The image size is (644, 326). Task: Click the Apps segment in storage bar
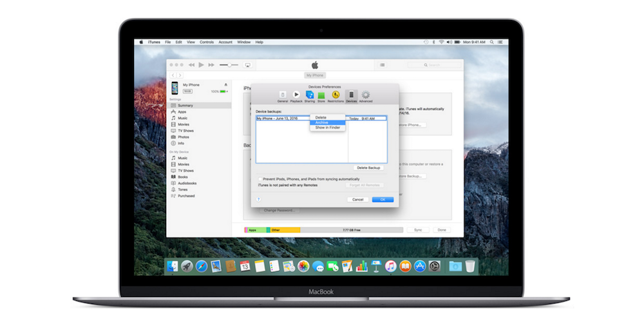click(x=257, y=230)
